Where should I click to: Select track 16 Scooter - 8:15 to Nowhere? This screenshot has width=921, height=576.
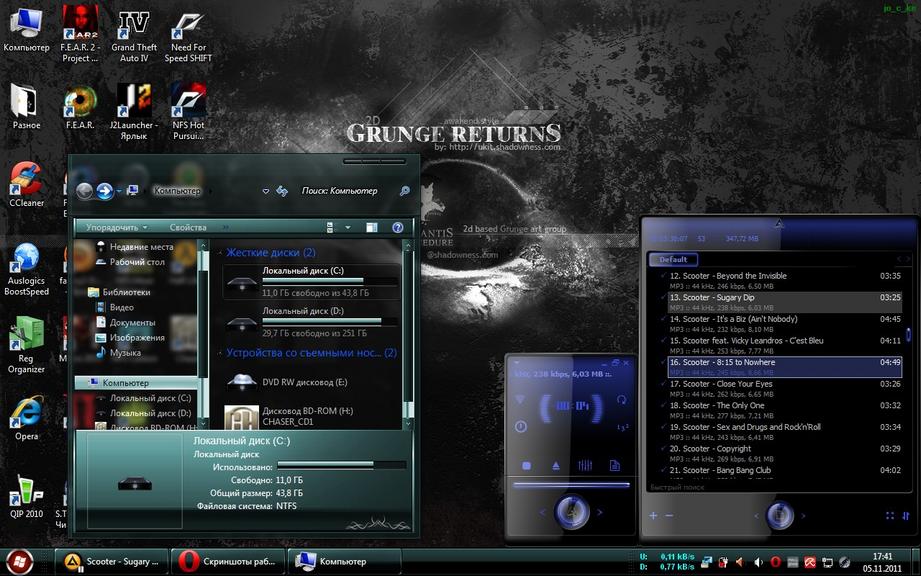pos(784,367)
